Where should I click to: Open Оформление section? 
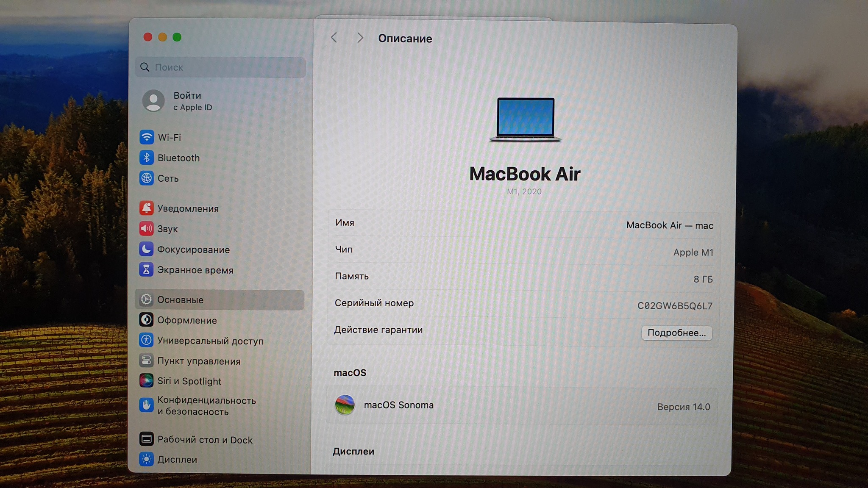pyautogui.click(x=186, y=320)
